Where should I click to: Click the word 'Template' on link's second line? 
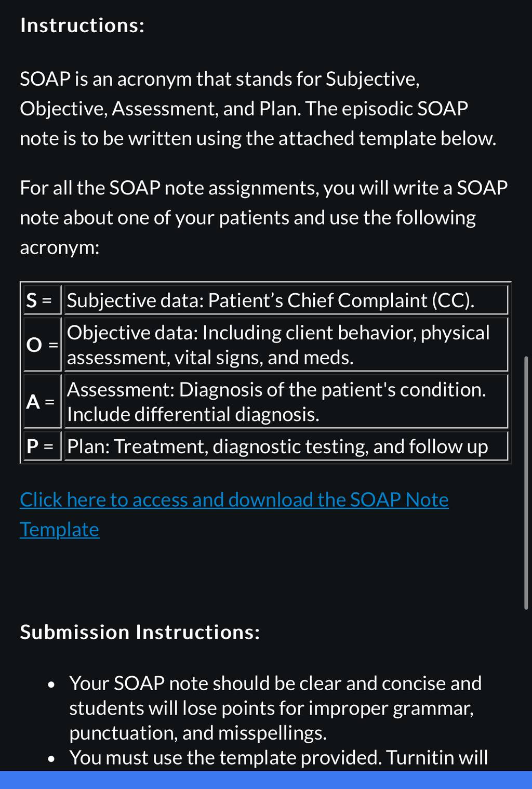pos(59,530)
